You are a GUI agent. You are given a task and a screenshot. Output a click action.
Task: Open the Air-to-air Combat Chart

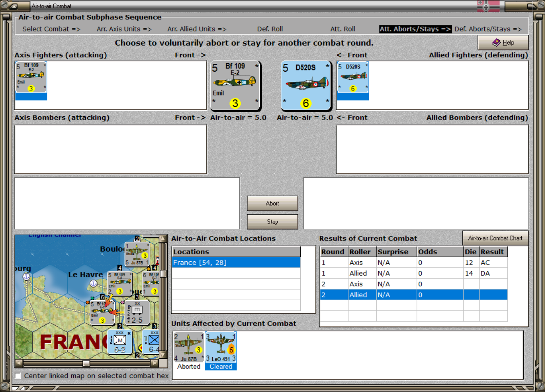(x=495, y=238)
